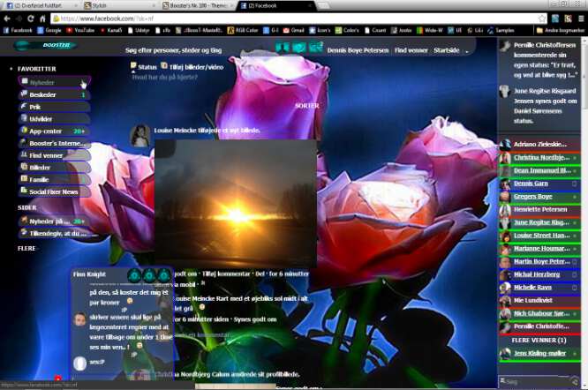
Task: Open Prik in the sidebar
Action: click(55, 107)
